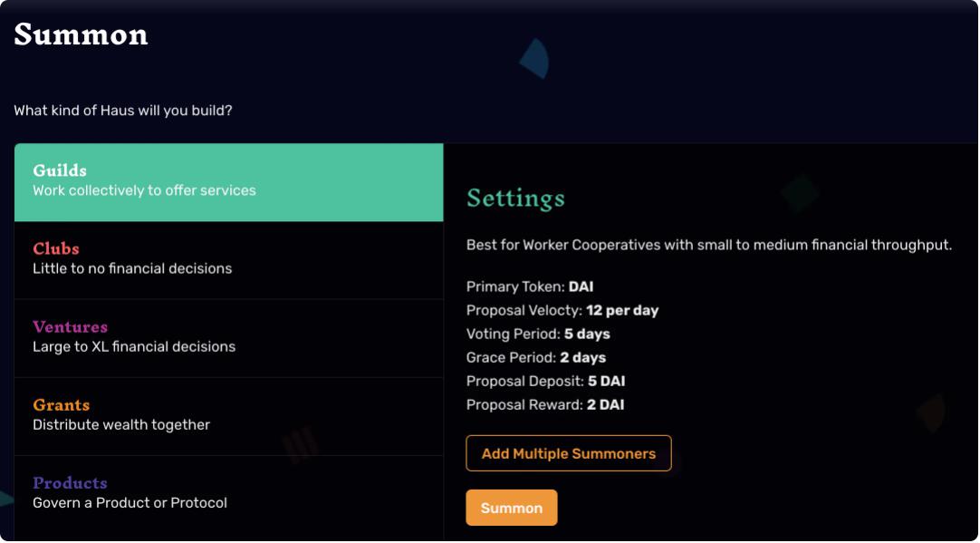This screenshot has width=980, height=543.
Task: Click the Summon page heading
Action: 82,34
